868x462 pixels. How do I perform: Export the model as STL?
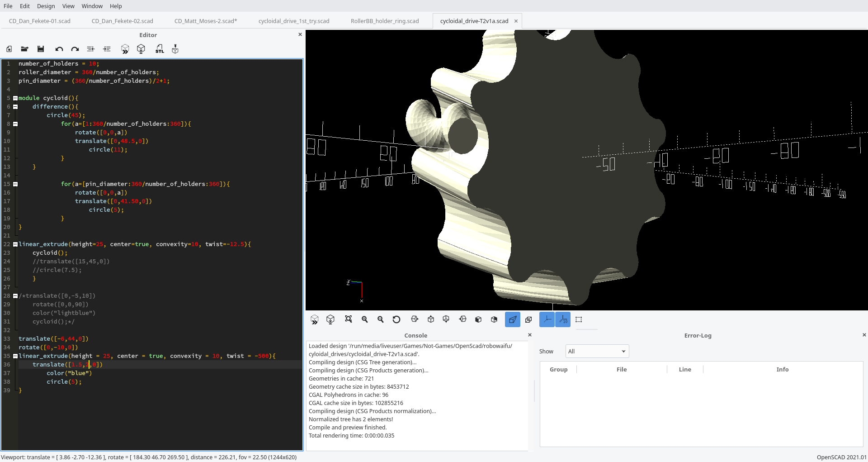pos(160,49)
